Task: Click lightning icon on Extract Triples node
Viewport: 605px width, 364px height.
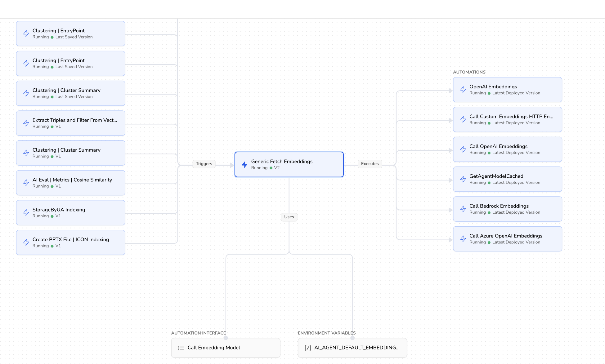Action: 26,123
